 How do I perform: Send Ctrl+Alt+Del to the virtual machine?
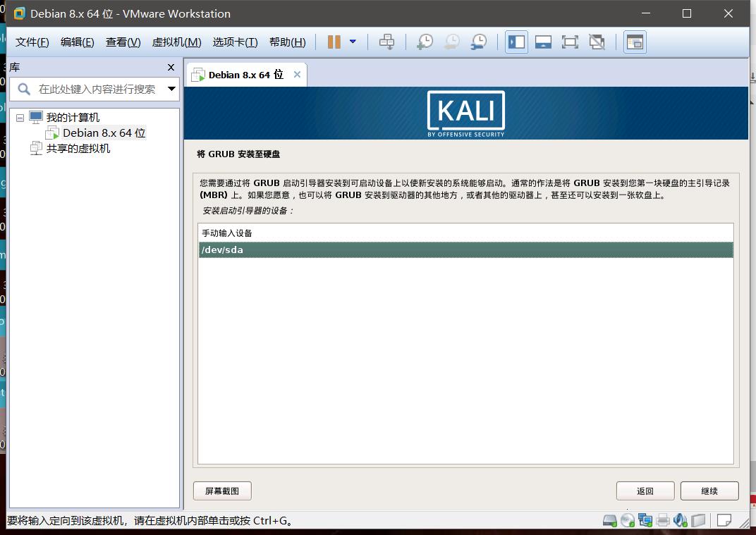(x=386, y=42)
